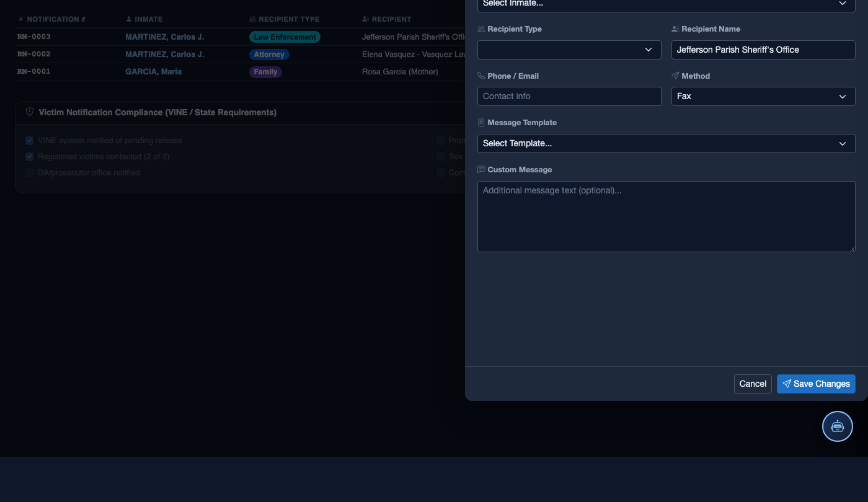Click the chat bubble icon beside Custom Message

[x=481, y=169]
